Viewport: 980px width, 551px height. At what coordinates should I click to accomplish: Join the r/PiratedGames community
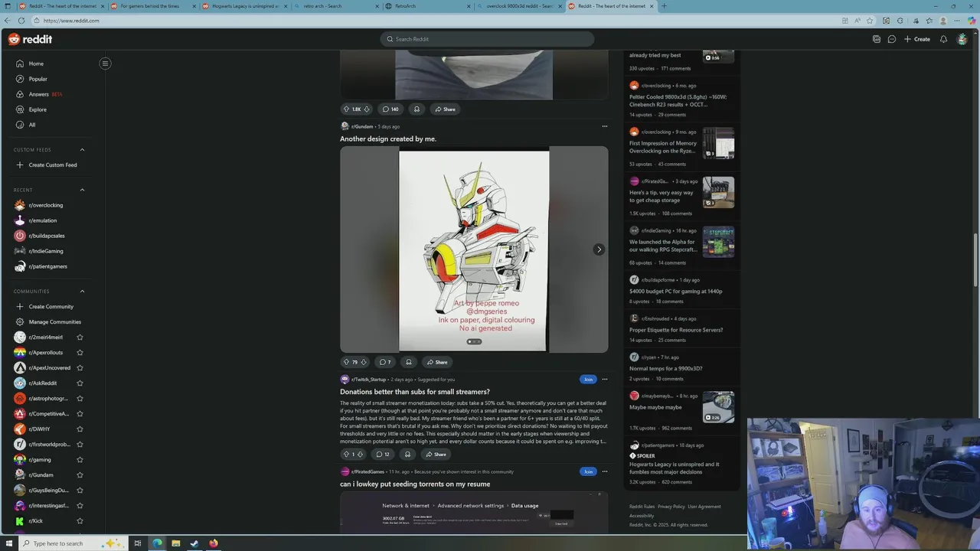tap(588, 471)
